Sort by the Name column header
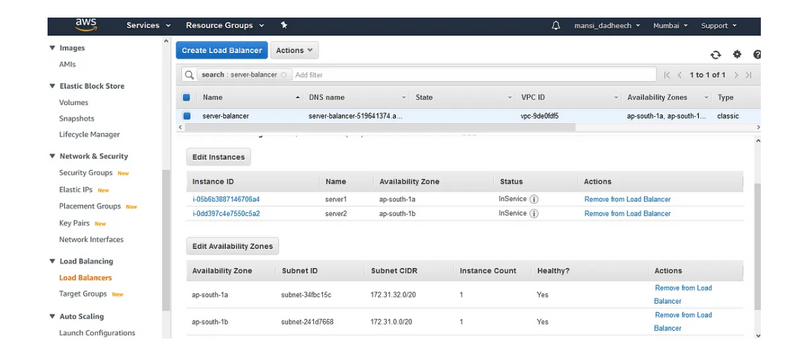800x361 pixels. click(x=212, y=97)
